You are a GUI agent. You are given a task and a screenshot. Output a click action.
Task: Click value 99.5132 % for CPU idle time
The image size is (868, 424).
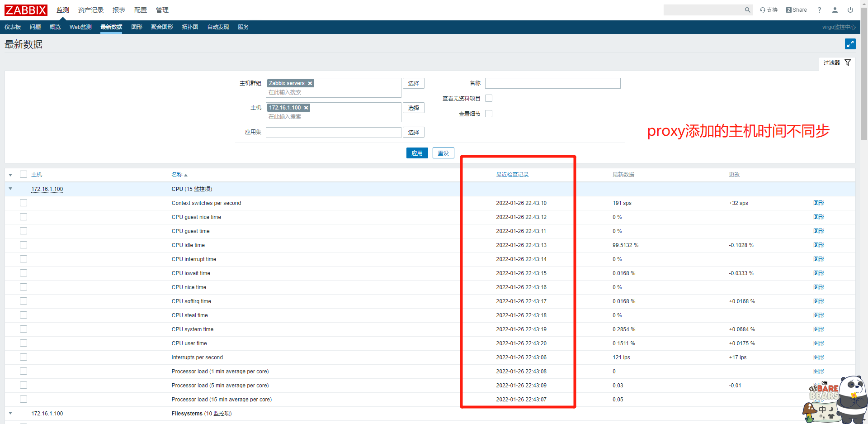(x=625, y=245)
